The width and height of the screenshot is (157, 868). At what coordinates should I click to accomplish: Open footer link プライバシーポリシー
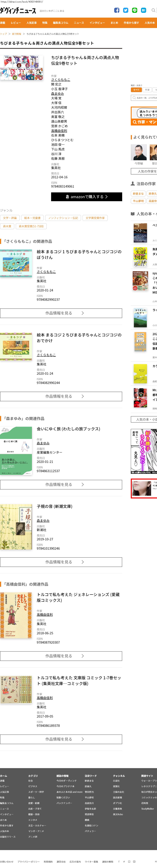coord(29,862)
